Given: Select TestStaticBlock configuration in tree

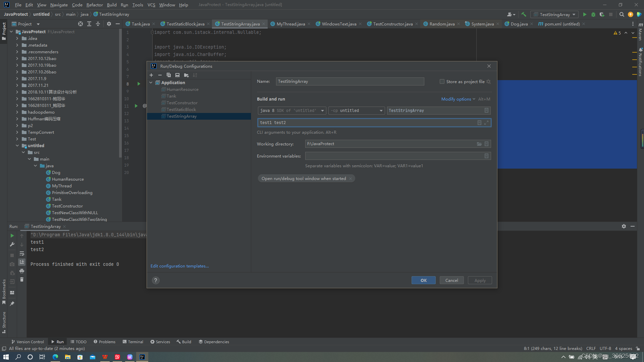Looking at the screenshot, I should coord(181,110).
